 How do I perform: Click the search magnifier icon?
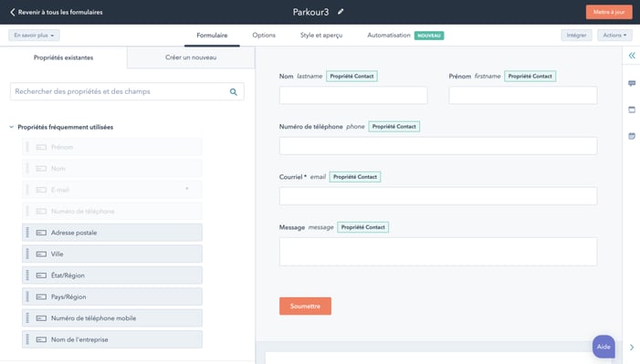pyautogui.click(x=233, y=92)
